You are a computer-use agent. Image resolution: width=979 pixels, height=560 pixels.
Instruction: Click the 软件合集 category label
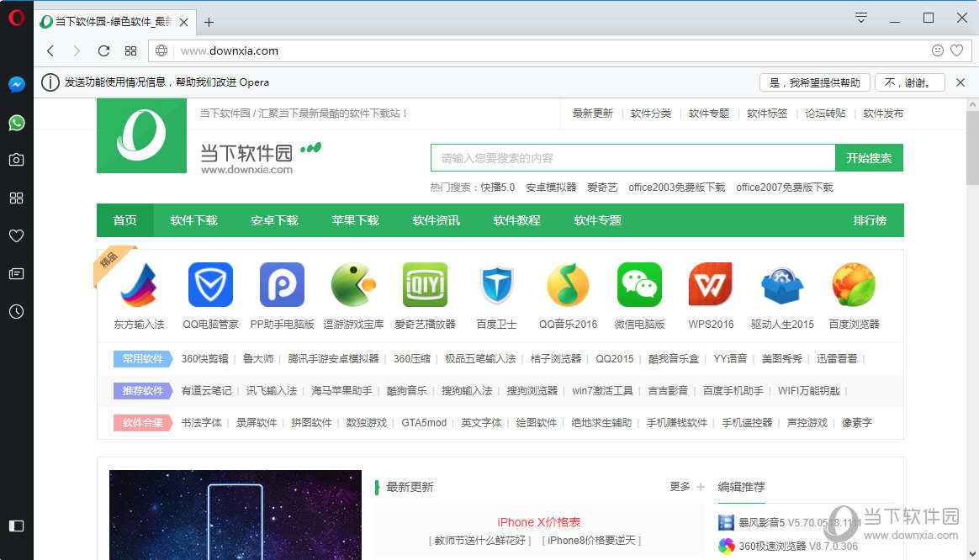pos(142,423)
